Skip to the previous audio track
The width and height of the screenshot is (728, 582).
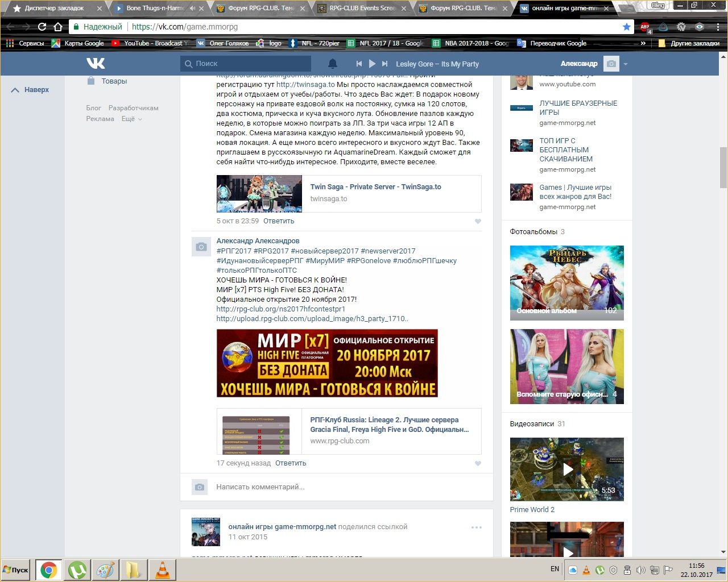(359, 64)
